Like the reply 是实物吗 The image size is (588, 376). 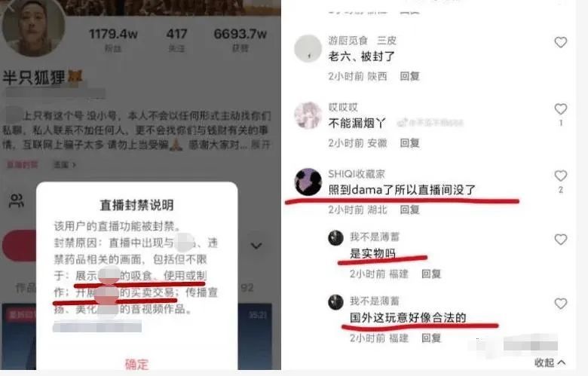560,239
